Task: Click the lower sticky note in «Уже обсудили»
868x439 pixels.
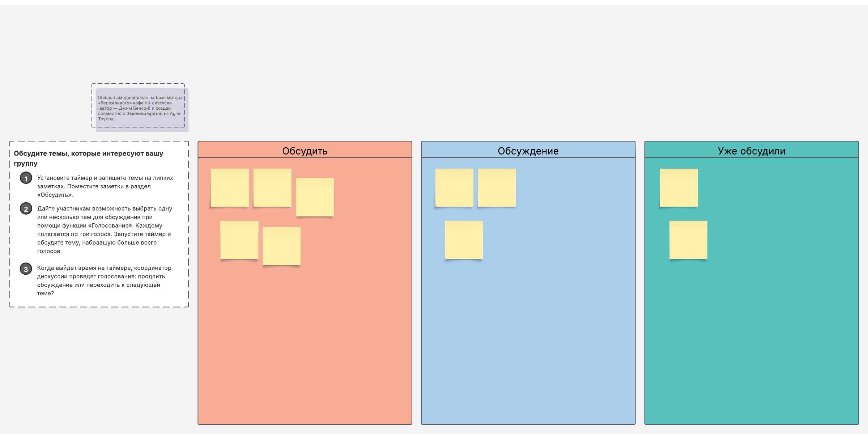Action: (x=688, y=240)
